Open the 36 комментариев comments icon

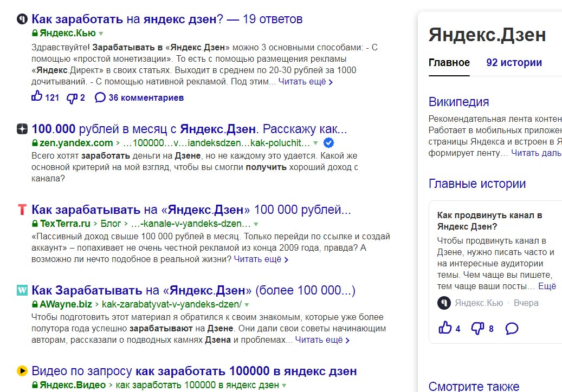point(100,97)
